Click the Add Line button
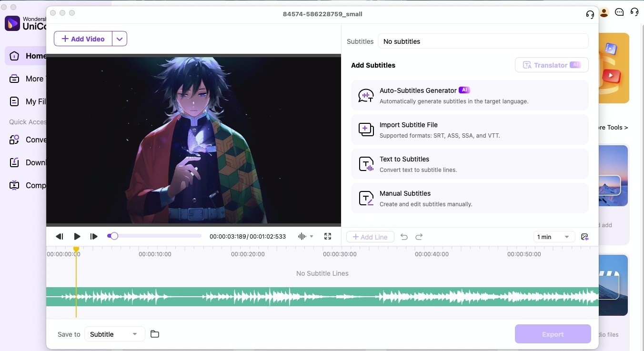644x351 pixels. pyautogui.click(x=370, y=237)
